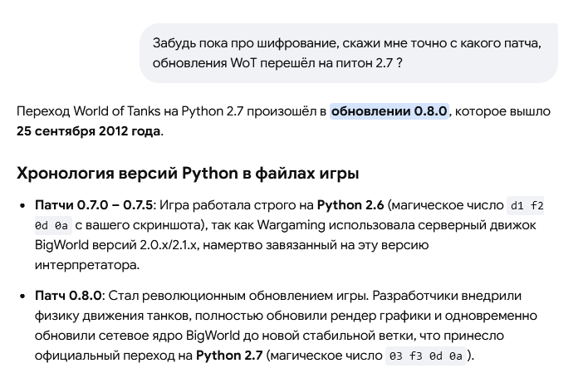Click the word "интерпретатора" ending the first bullet
The image size is (588, 378).
(86, 265)
